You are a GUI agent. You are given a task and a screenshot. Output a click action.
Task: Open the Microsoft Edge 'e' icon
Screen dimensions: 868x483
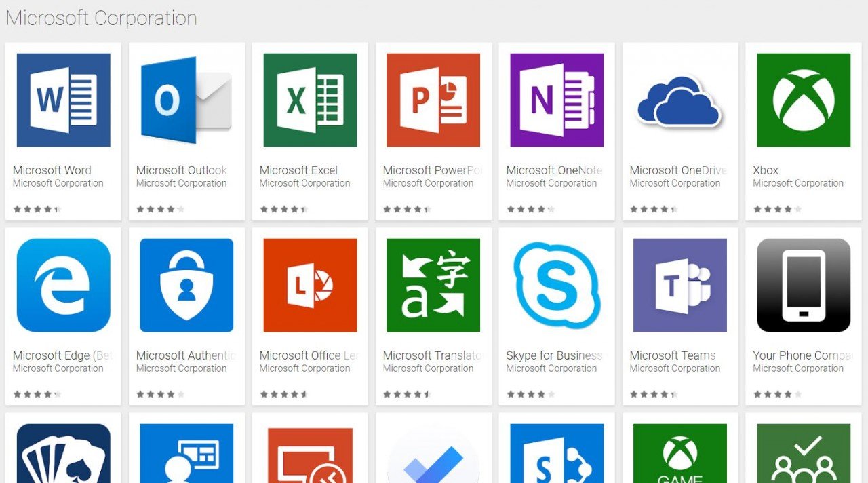pyautogui.click(x=63, y=285)
